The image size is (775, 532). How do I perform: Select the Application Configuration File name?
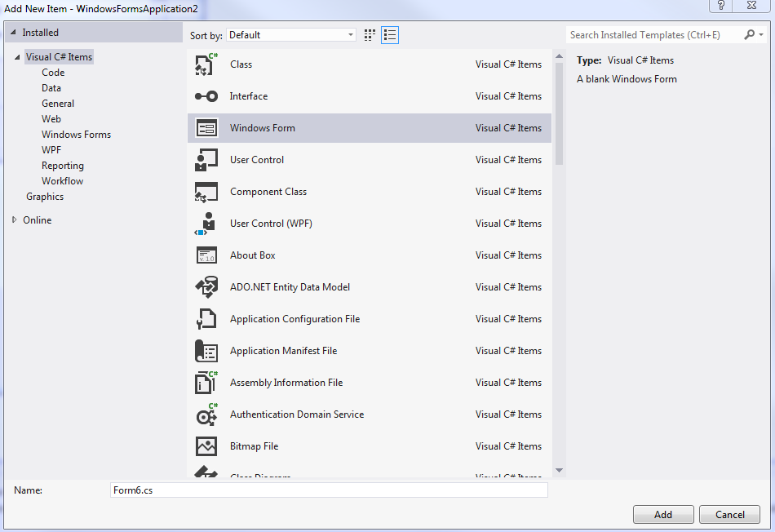[x=294, y=319]
